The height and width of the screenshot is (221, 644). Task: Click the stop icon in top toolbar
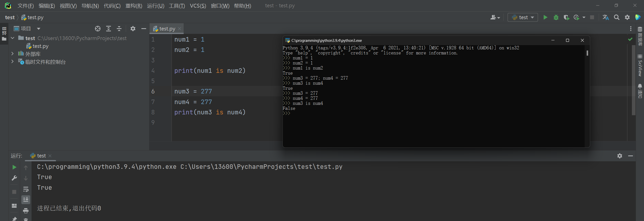592,17
